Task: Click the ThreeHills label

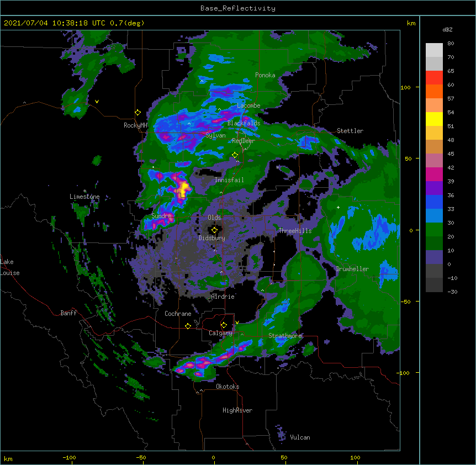Action: pyautogui.click(x=295, y=231)
